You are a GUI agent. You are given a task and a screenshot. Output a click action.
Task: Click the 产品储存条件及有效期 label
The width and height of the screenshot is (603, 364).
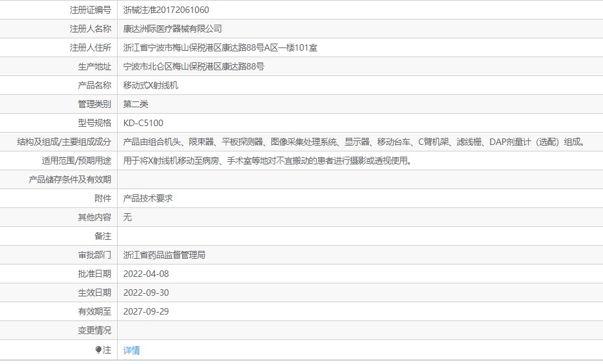(70, 179)
